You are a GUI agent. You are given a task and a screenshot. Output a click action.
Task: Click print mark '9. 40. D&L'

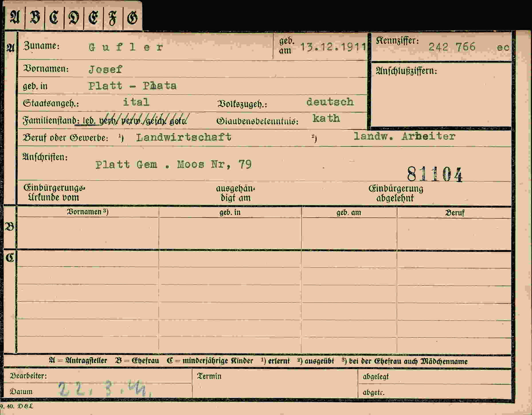(x=17, y=406)
